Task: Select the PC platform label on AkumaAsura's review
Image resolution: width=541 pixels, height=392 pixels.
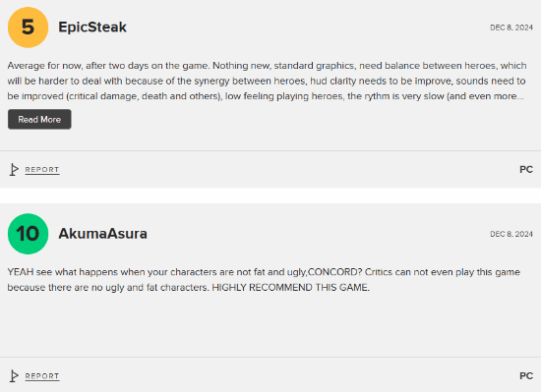Action: pos(526,376)
